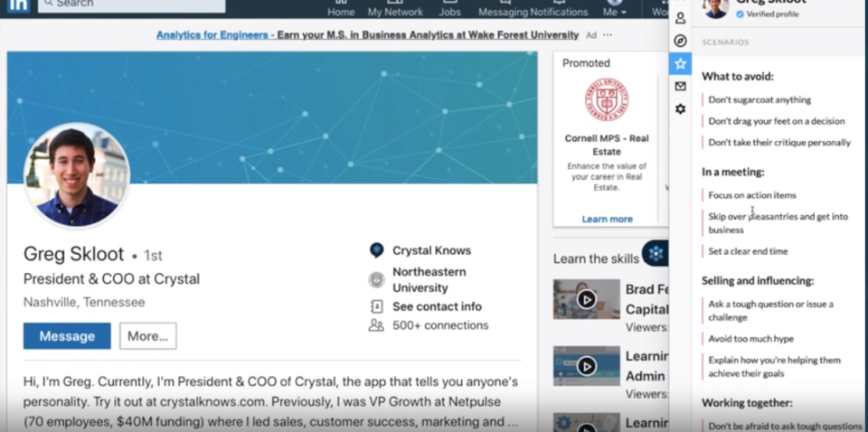
Task: Click the compass icon in Crystal sidebar
Action: [x=681, y=41]
